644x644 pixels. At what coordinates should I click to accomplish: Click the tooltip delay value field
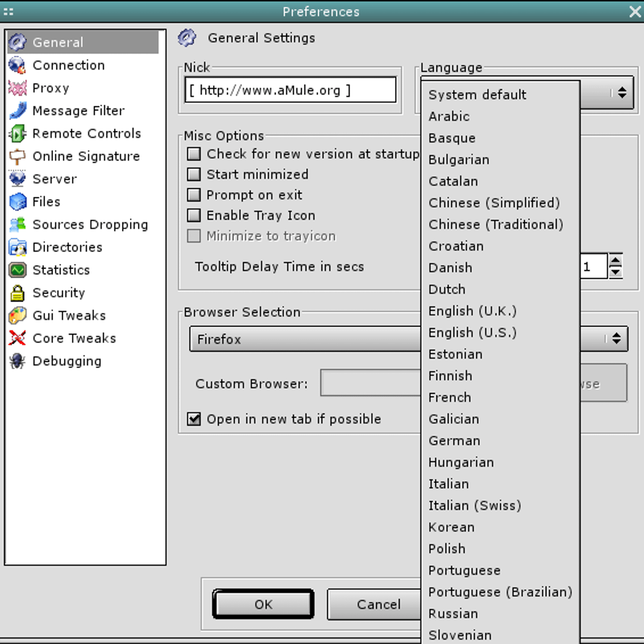[594, 266]
